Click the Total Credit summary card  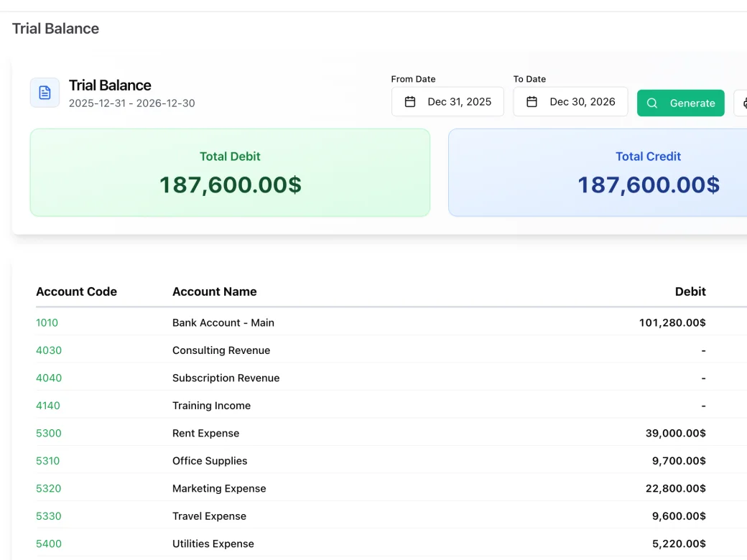598,172
